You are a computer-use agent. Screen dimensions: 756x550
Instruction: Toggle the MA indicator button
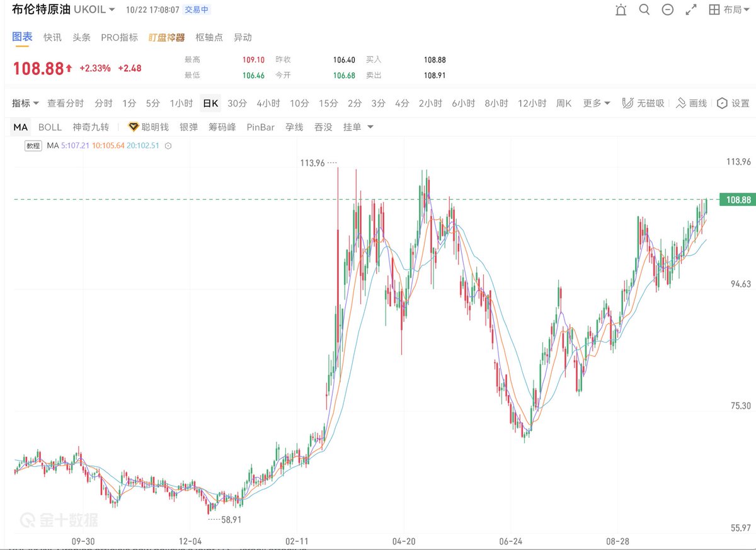pyautogui.click(x=21, y=127)
